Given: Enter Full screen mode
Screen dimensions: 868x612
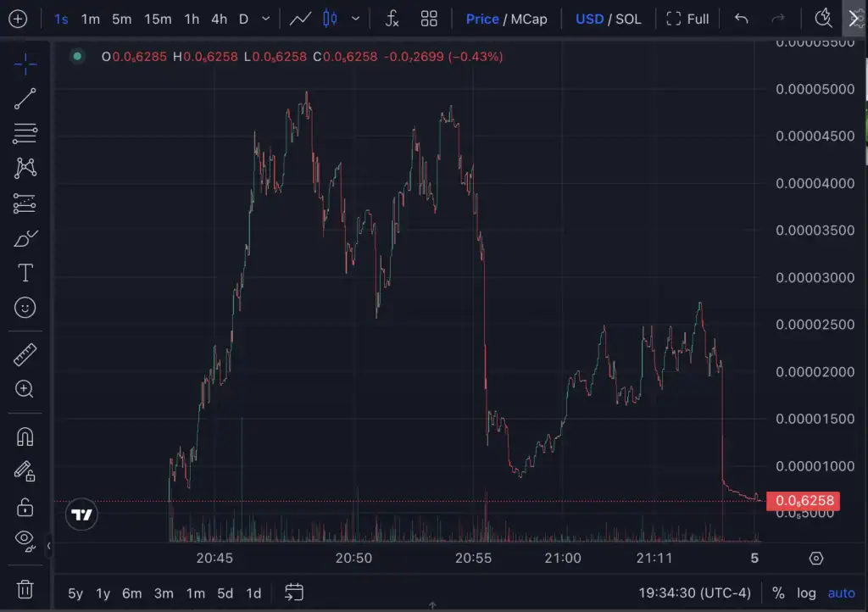Looking at the screenshot, I should pyautogui.click(x=687, y=19).
